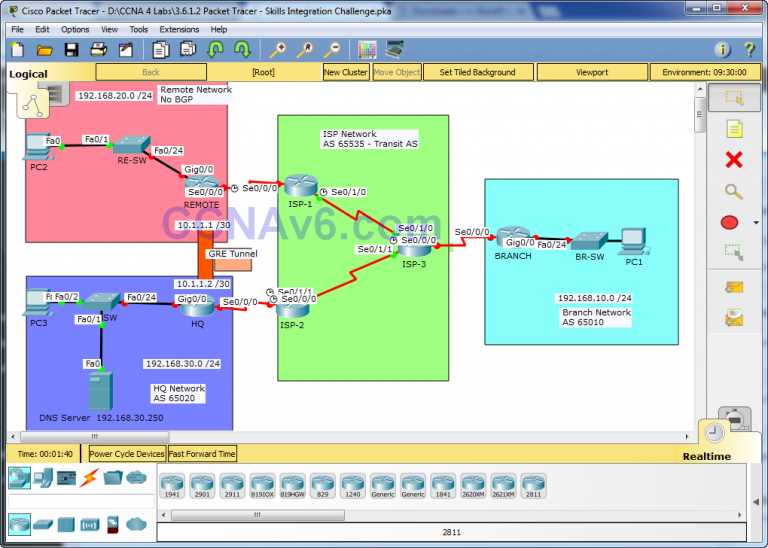The height and width of the screenshot is (548, 768).
Task: Print using the printer icon
Action: [98, 49]
